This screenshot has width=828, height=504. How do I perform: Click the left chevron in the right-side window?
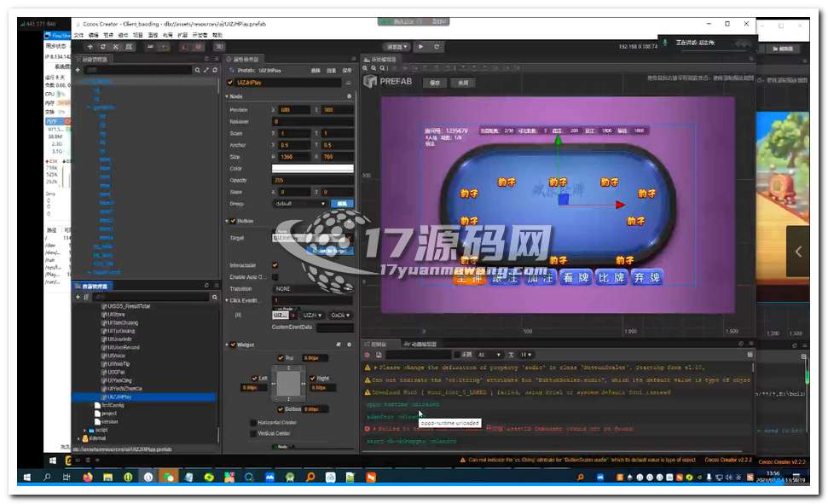[x=798, y=252]
